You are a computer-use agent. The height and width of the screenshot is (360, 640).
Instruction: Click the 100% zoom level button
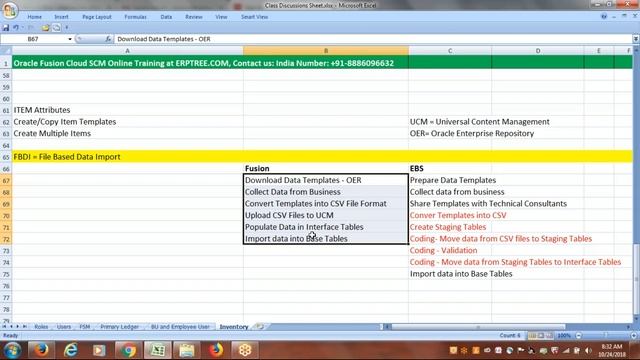pyautogui.click(x=564, y=336)
